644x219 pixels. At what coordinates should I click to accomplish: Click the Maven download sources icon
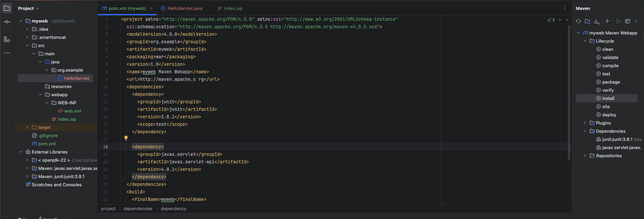point(597,21)
